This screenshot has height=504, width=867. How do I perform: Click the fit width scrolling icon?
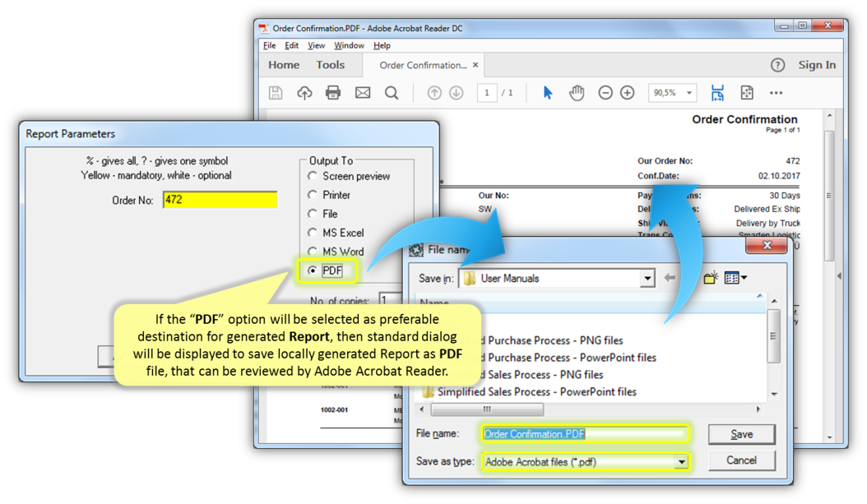coord(718,93)
